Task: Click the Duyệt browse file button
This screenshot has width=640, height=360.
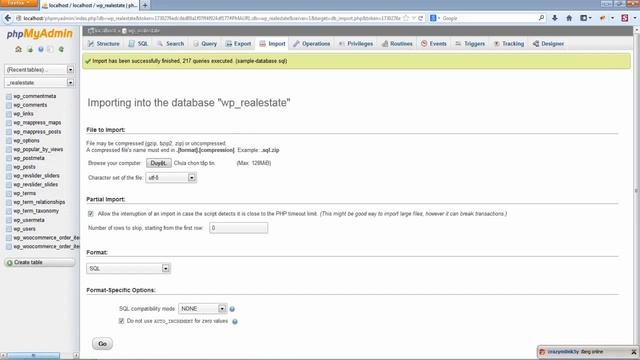Action: pyautogui.click(x=158, y=163)
